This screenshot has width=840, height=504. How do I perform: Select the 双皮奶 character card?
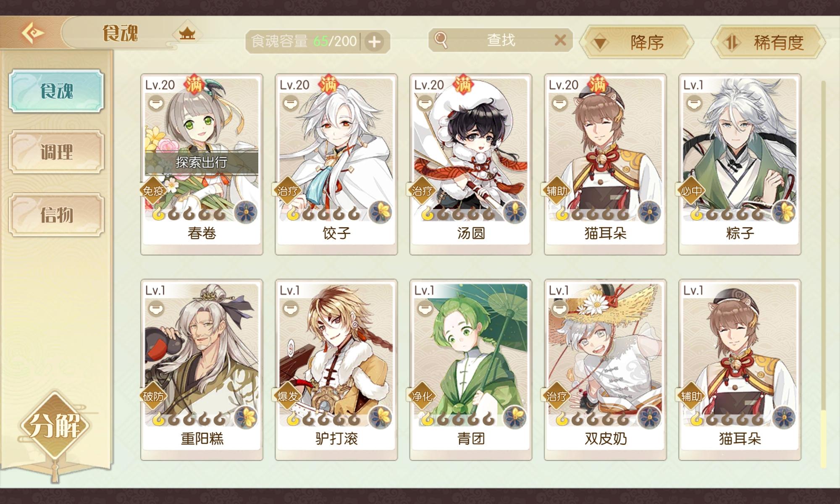605,370
